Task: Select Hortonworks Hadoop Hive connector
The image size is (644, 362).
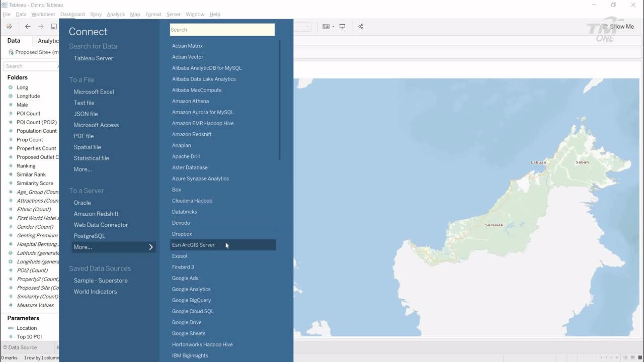Action: tap(202, 344)
